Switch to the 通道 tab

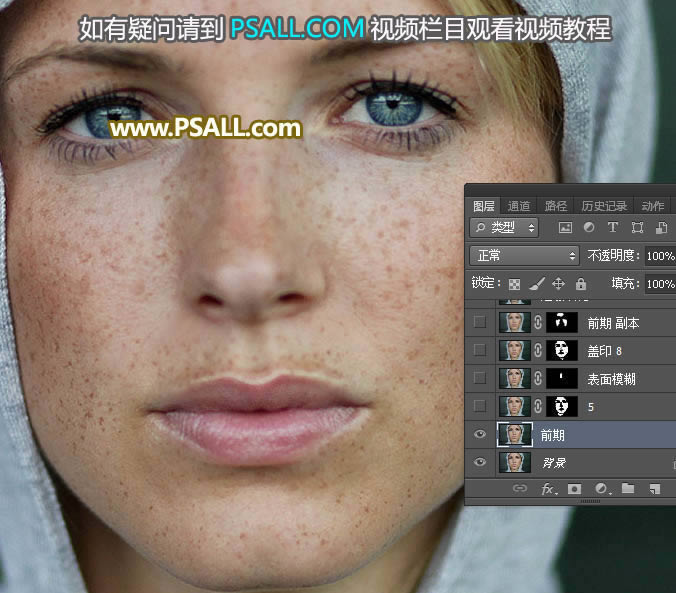(x=518, y=206)
